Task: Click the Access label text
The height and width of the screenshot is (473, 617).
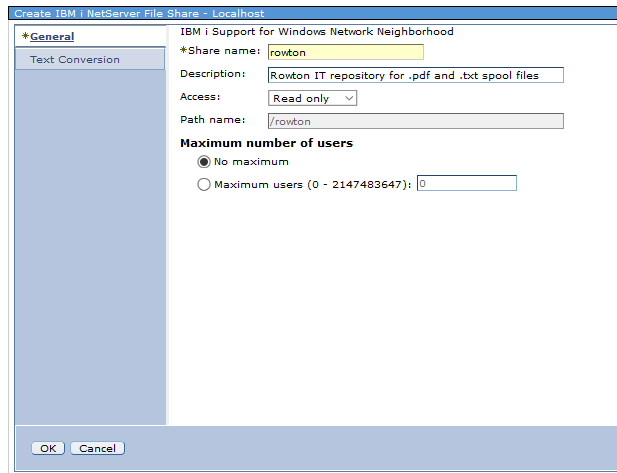Action: click(200, 97)
